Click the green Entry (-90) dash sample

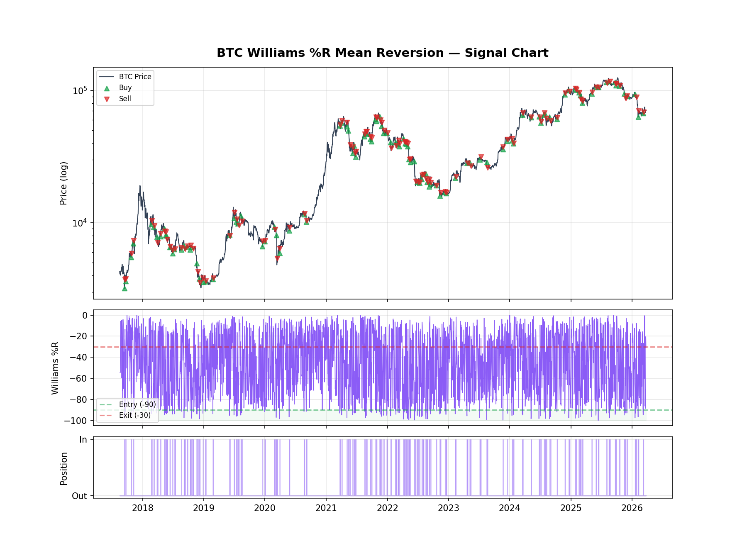click(x=105, y=404)
